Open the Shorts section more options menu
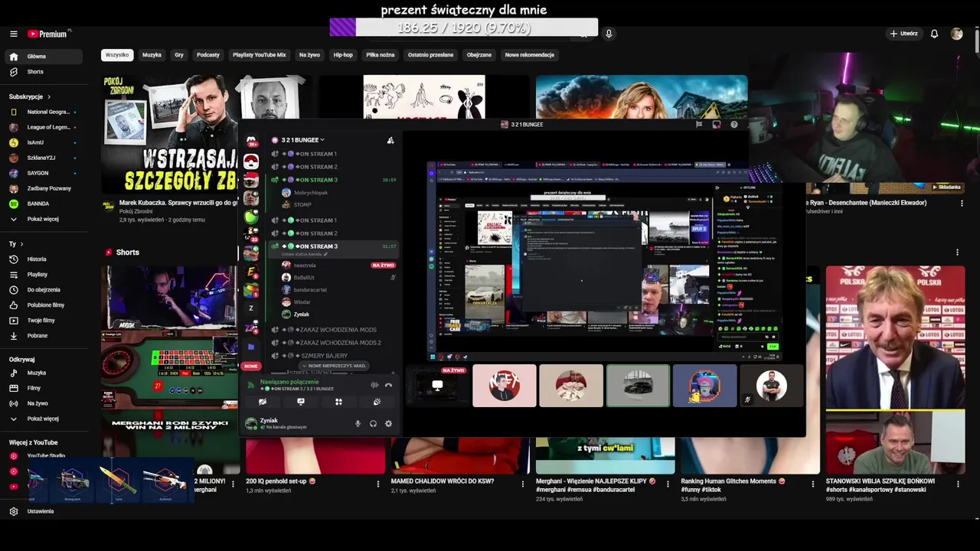This screenshot has height=551, width=980. pos(957,252)
